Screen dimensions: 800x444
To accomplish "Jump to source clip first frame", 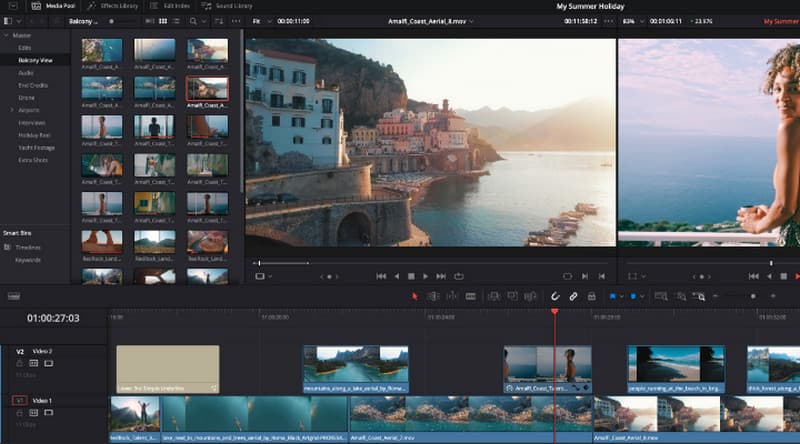I will pyautogui.click(x=381, y=276).
